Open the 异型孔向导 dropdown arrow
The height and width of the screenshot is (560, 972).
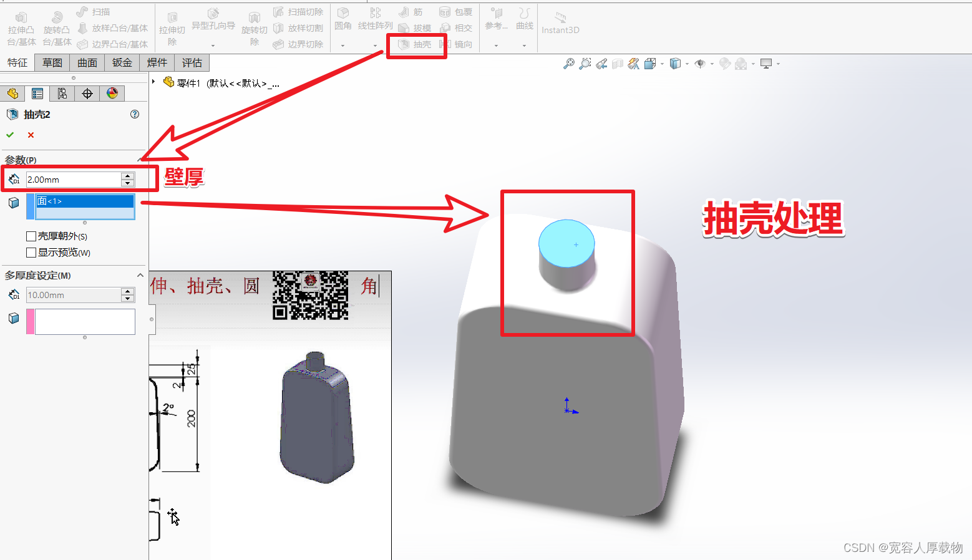point(213,46)
